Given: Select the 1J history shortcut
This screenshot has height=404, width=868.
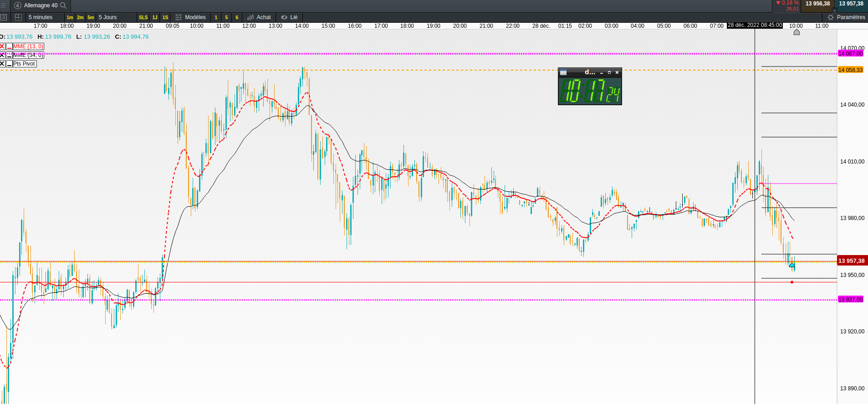Looking at the screenshot, I should pyautogui.click(x=155, y=17).
